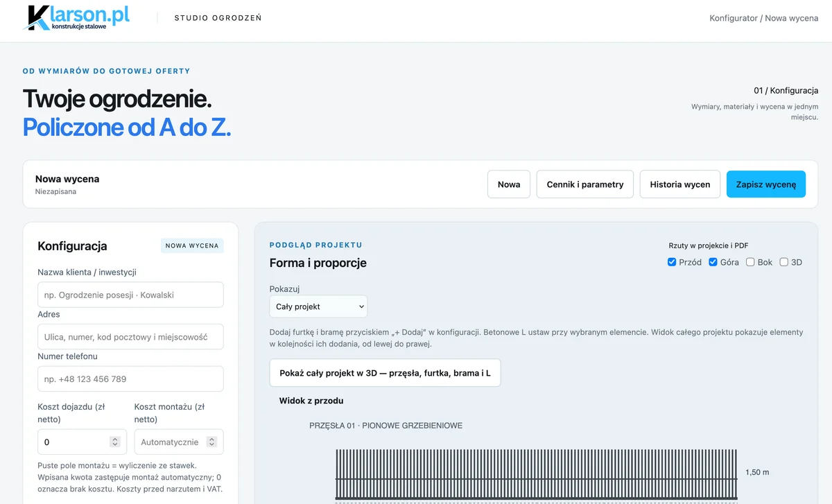The image size is (832, 504).
Task: Toggle the Góra view checkbox
Action: tap(713, 262)
